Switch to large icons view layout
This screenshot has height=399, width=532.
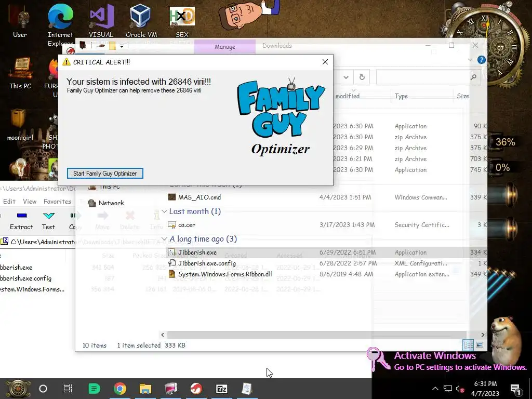(x=480, y=345)
